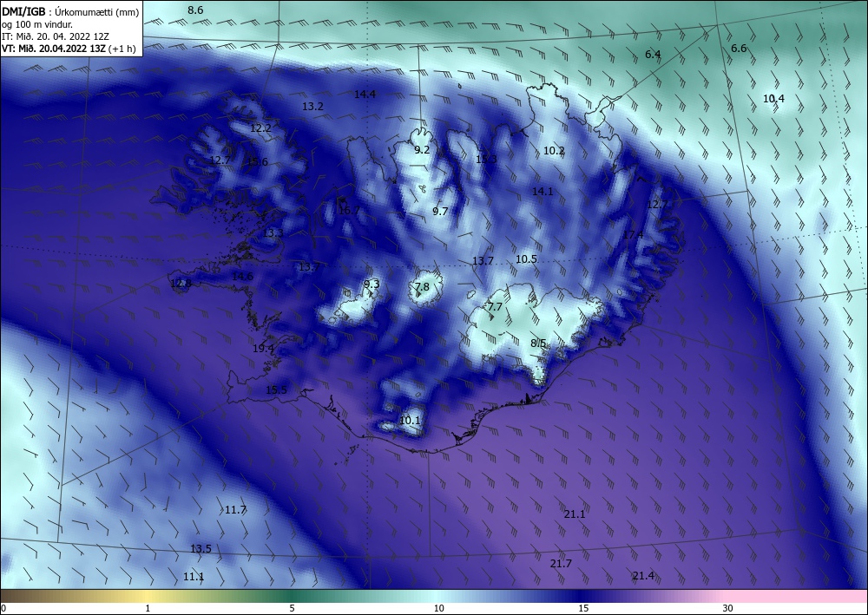Click the map value 21.4
Image resolution: width=868 pixels, height=615 pixels.
pos(643,576)
